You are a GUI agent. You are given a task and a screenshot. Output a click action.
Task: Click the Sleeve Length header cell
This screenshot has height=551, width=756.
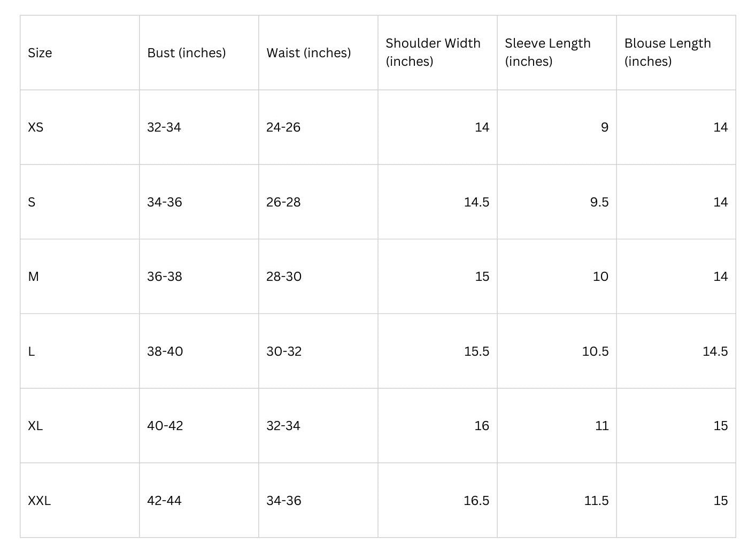(x=547, y=52)
